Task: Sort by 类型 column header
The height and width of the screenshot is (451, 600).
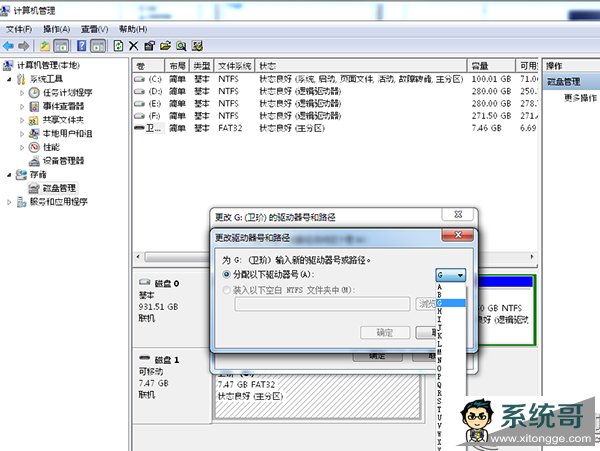Action: click(x=202, y=66)
